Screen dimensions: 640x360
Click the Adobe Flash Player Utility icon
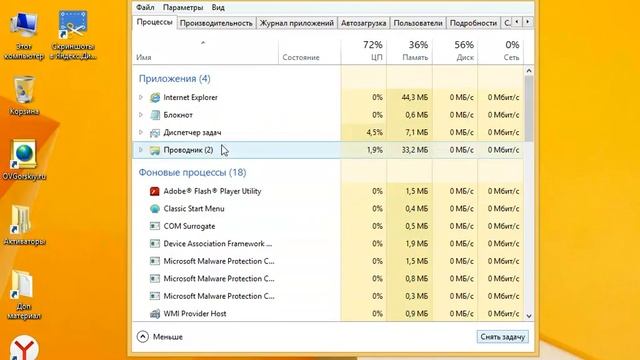[x=155, y=191]
